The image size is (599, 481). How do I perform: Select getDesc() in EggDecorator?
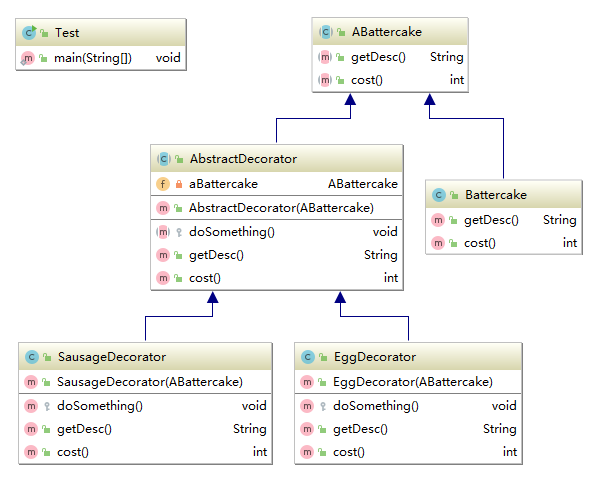360,429
